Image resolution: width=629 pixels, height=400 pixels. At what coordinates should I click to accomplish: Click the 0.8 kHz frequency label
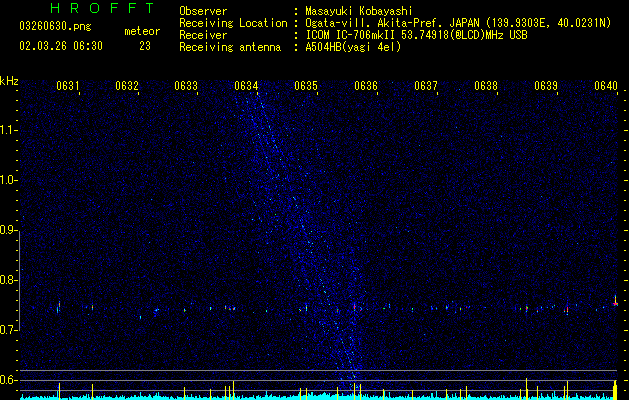click(9, 280)
